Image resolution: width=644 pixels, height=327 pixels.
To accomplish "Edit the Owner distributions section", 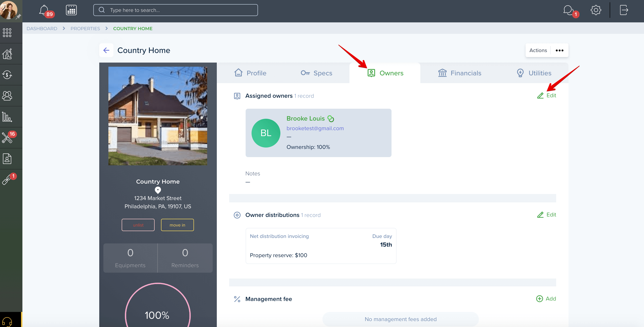I will pyautogui.click(x=547, y=215).
